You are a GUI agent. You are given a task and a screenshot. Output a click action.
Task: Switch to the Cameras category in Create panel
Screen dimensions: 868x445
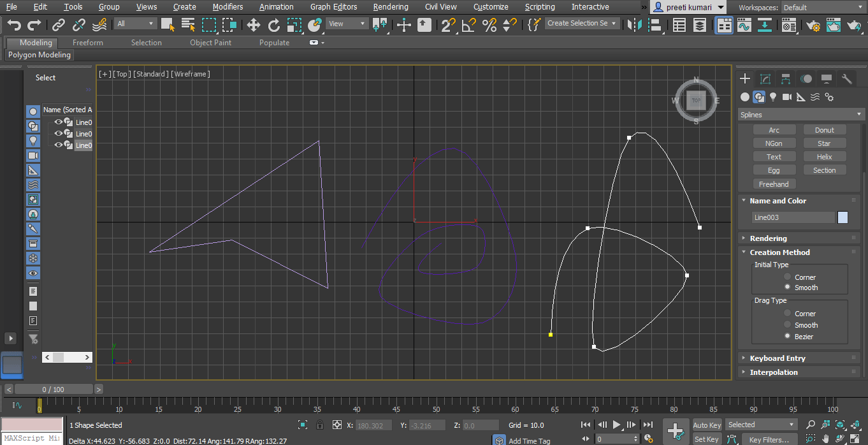tap(787, 97)
